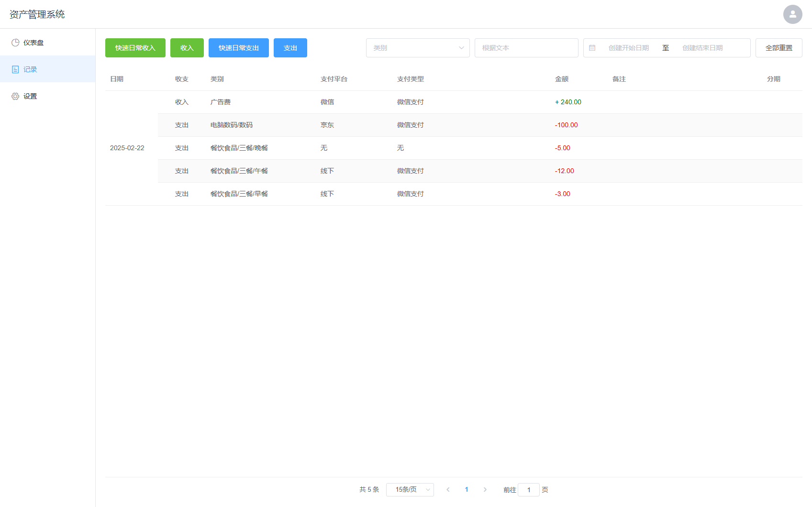Select the 餐饮食品/三餐/午餐 cell

pos(239,171)
